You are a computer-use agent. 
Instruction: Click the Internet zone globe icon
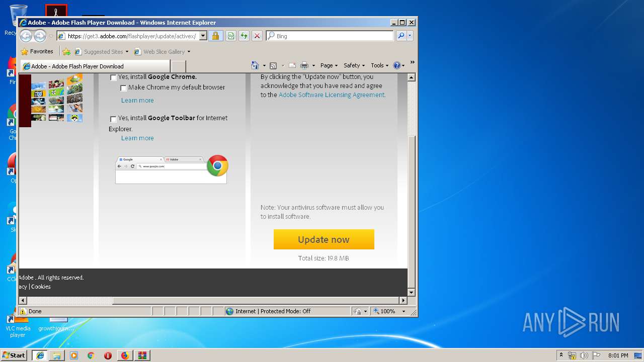click(x=230, y=311)
